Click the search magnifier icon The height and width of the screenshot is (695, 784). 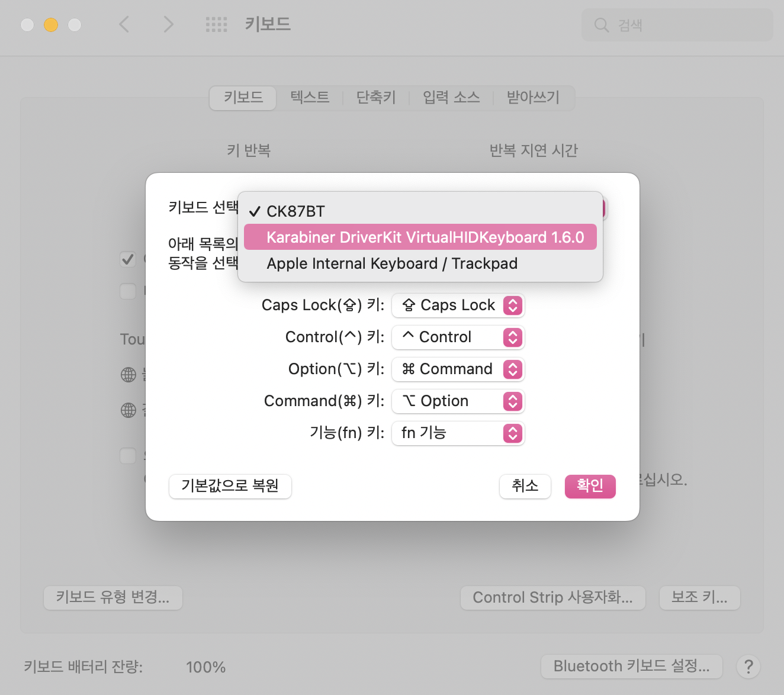pos(602,25)
